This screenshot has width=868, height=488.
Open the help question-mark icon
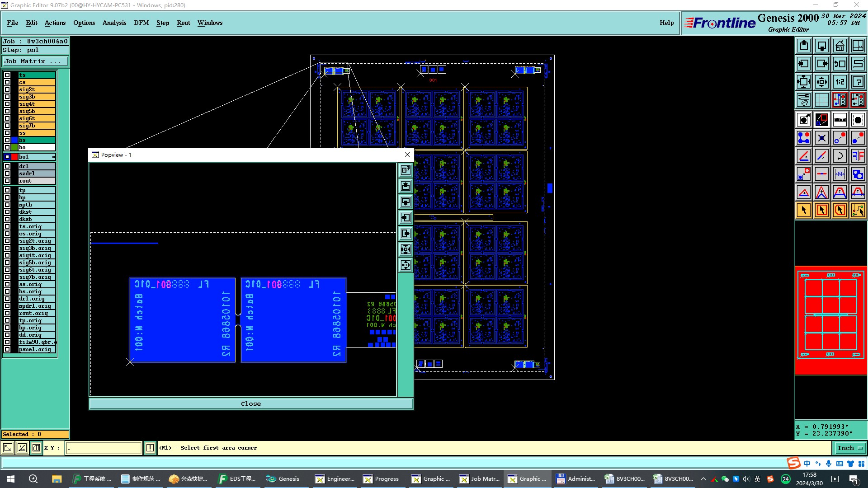(858, 82)
